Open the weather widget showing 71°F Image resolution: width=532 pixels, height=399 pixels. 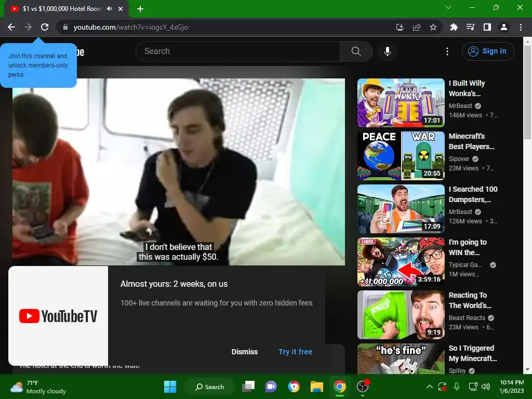(x=38, y=387)
